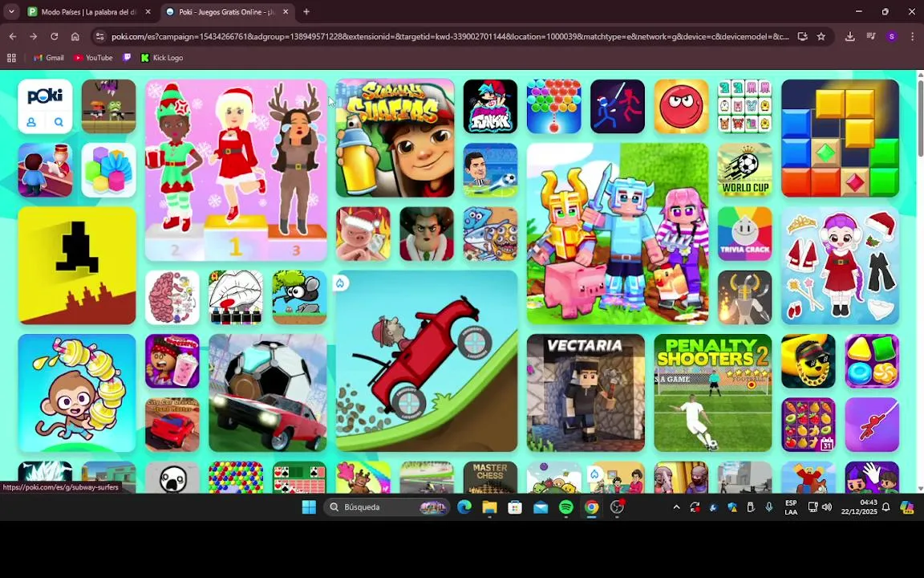Open the Poki profile icon
The height and width of the screenshot is (578, 924).
click(31, 122)
